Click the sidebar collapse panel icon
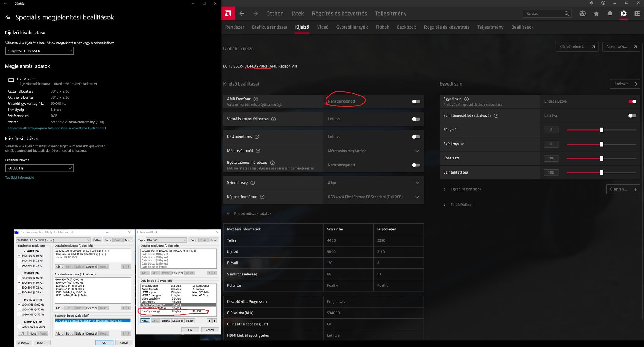The image size is (644, 347). pyautogui.click(x=637, y=13)
